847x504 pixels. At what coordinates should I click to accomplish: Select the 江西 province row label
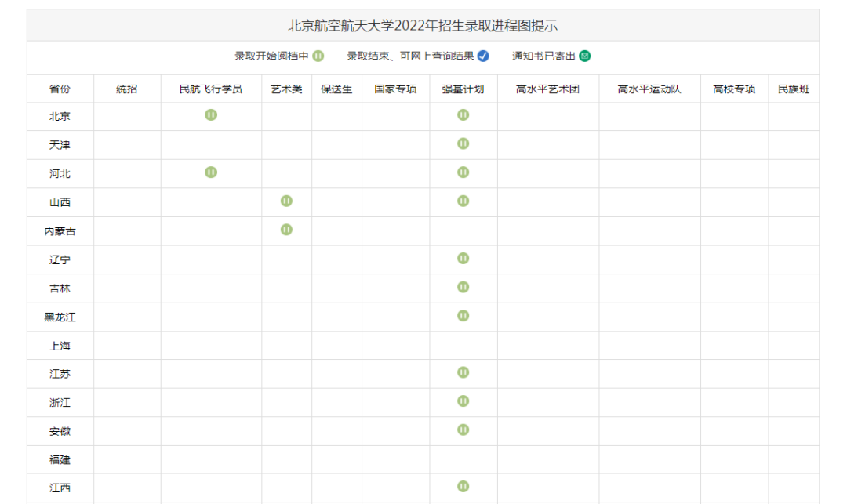[60, 488]
